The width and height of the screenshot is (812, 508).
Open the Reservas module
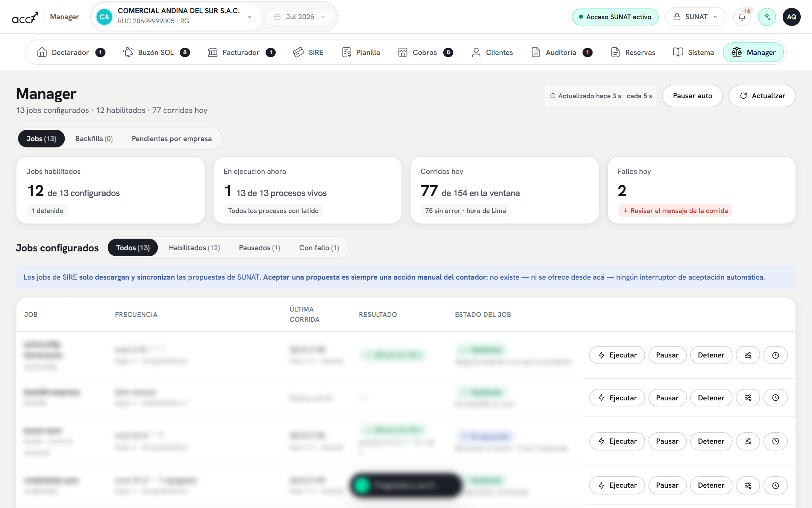click(x=633, y=52)
